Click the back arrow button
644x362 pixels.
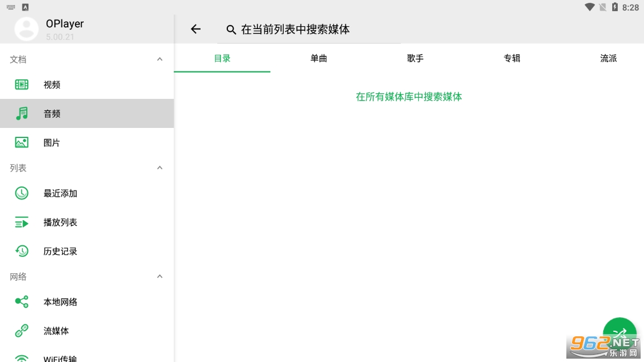point(195,29)
